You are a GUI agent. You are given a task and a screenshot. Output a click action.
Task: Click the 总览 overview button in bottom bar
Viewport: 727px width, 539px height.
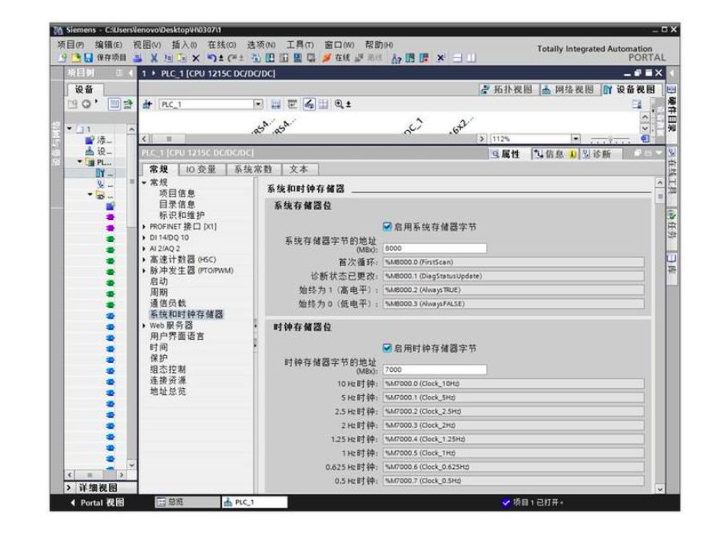coord(187,502)
